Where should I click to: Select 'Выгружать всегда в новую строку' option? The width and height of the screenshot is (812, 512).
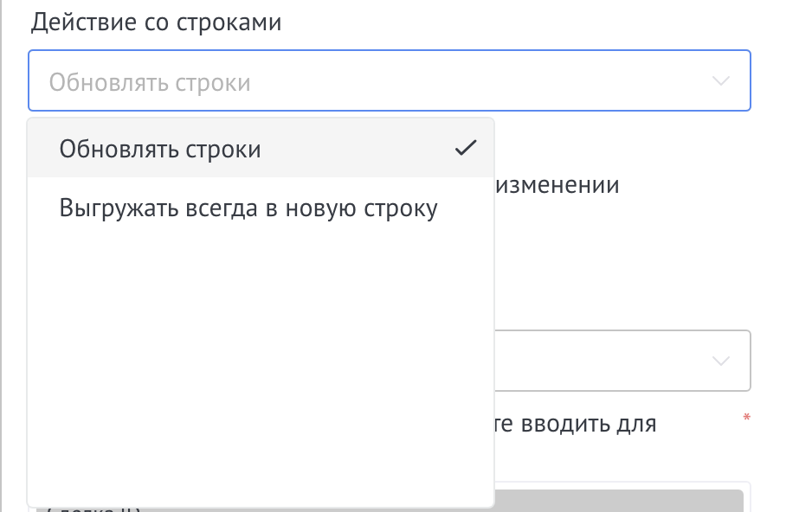point(248,208)
